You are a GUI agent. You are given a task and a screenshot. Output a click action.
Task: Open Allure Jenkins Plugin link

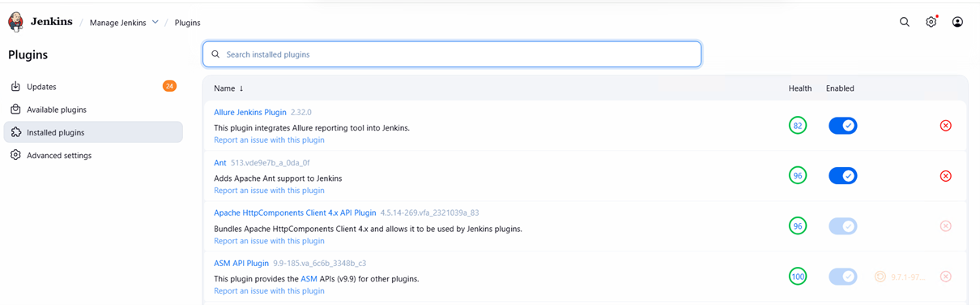click(x=250, y=112)
